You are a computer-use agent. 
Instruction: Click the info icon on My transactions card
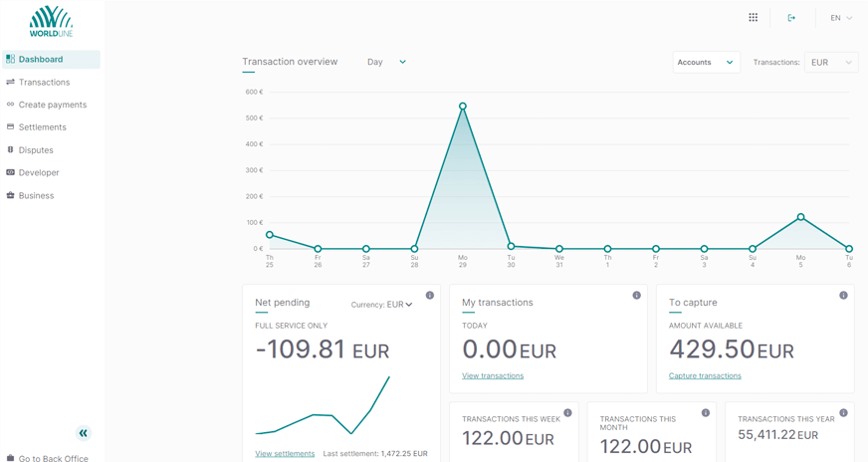[637, 296]
